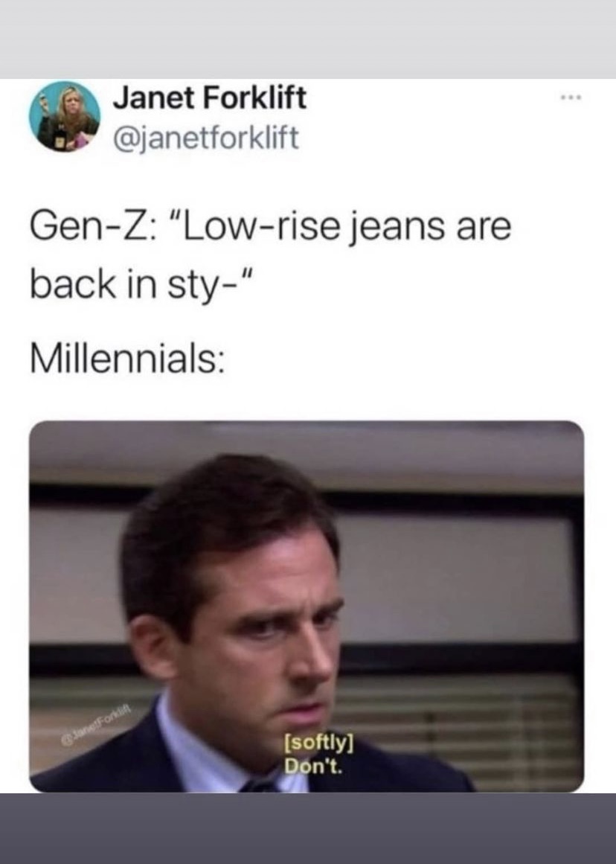Open the embedded meme image
Image resolution: width=616 pixels, height=864 pixels.
[x=307, y=607]
